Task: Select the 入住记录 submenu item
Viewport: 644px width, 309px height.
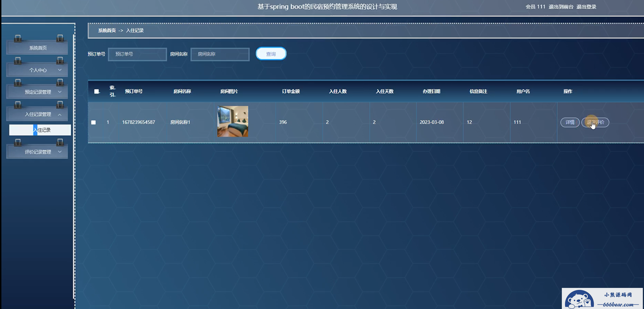Action: 40,130
